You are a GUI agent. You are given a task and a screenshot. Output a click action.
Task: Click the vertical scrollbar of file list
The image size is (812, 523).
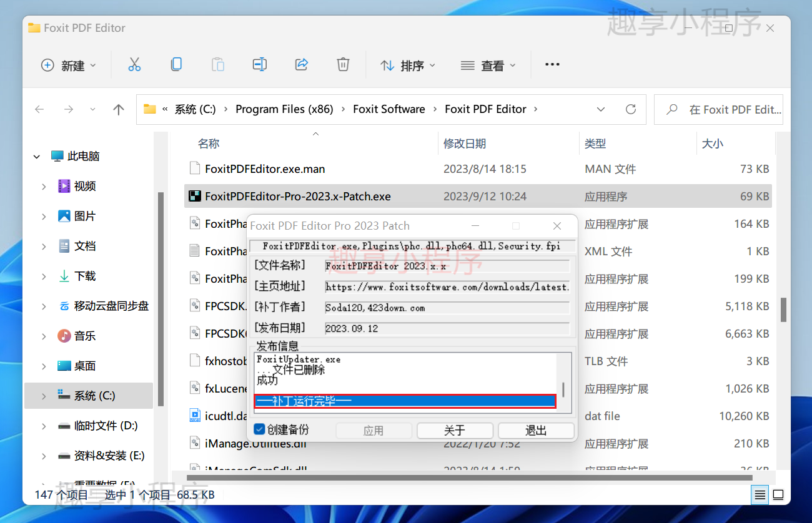tap(783, 310)
